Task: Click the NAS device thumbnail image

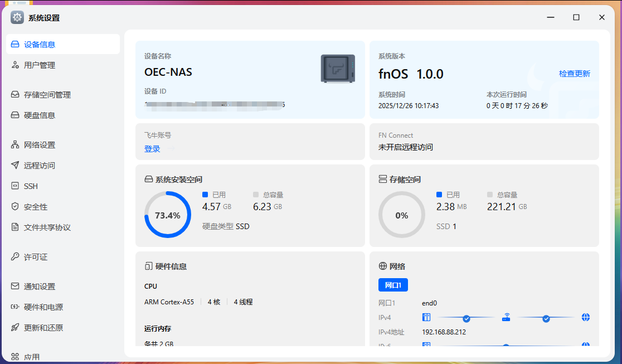Action: point(337,70)
